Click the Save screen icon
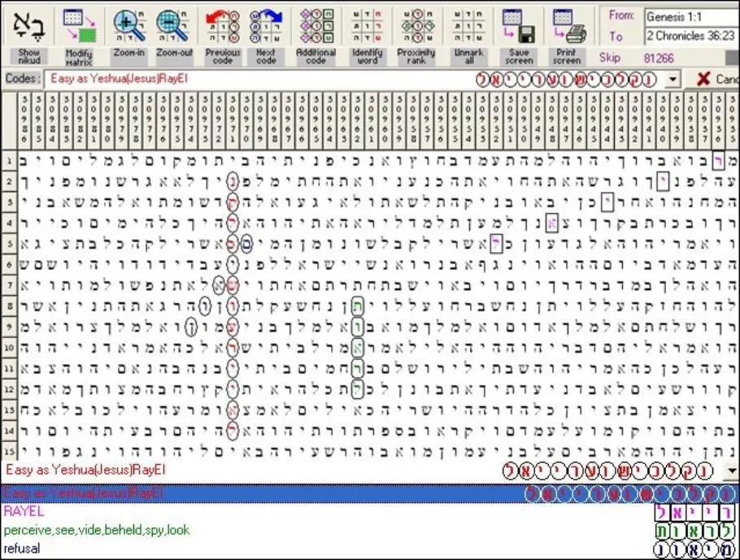Screen dimensions: 740x560 click(518, 27)
